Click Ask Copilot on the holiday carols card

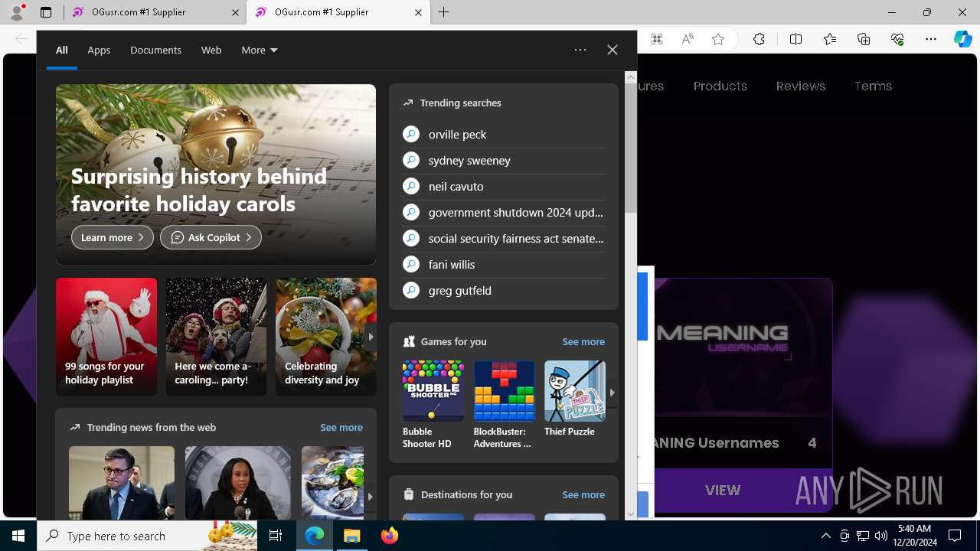[x=211, y=237]
